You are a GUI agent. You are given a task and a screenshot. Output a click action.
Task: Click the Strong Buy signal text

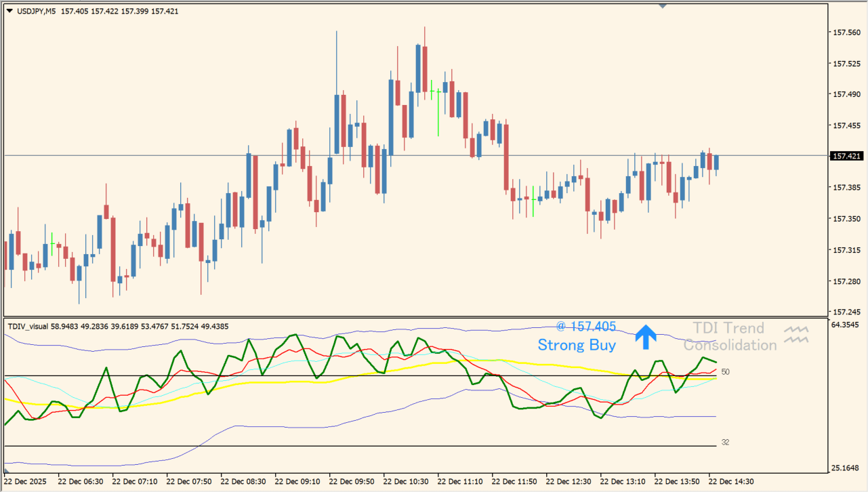pos(577,346)
